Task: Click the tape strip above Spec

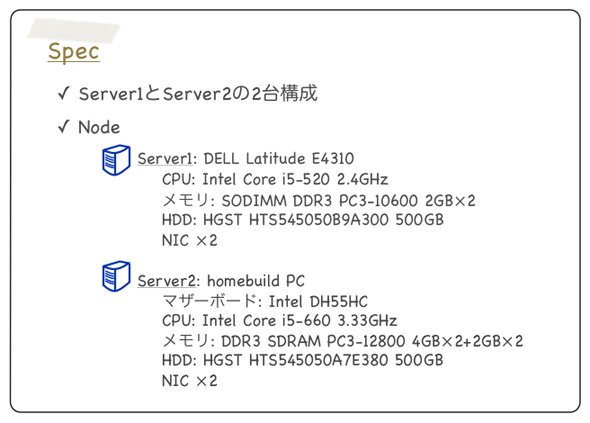Action: tap(73, 30)
